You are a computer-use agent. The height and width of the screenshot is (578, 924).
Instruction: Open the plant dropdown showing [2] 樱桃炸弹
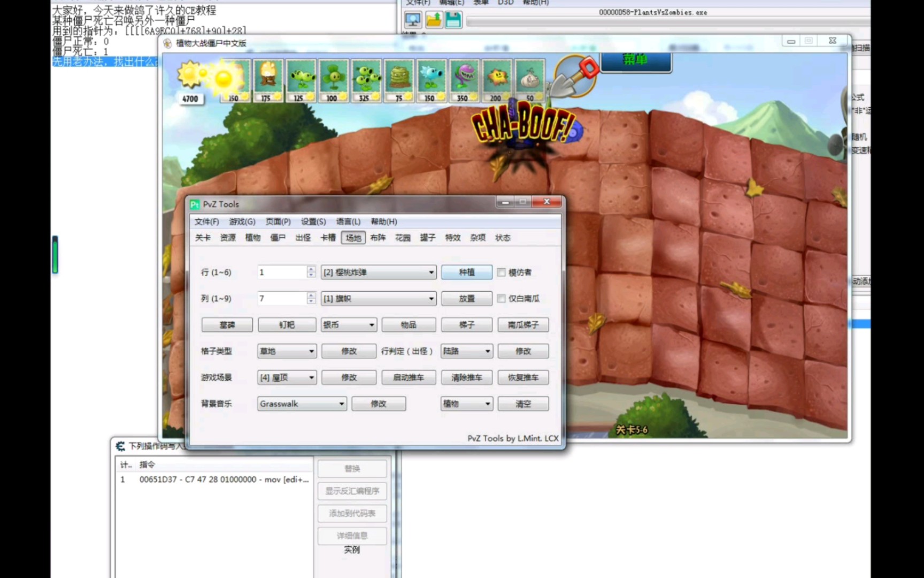click(x=379, y=272)
